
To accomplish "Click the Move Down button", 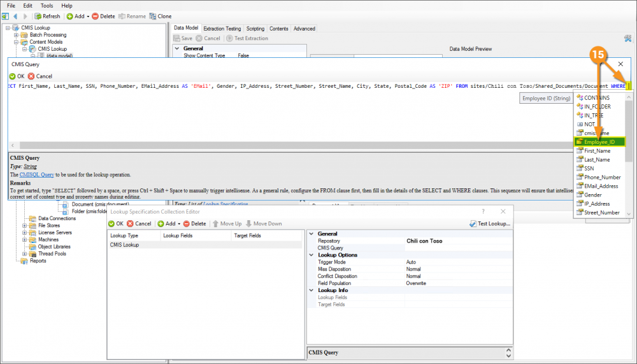I will 264,223.
